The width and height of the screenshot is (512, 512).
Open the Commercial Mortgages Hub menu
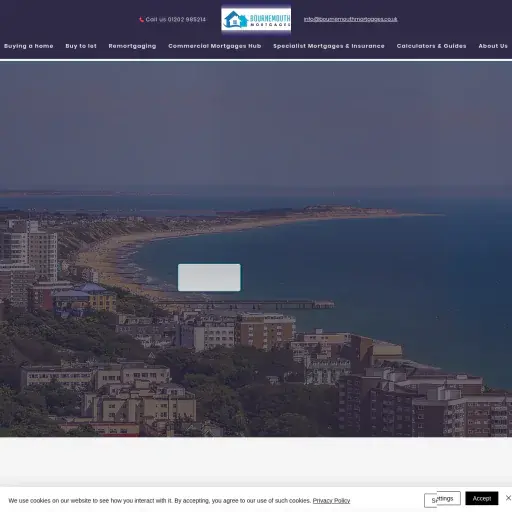215,46
